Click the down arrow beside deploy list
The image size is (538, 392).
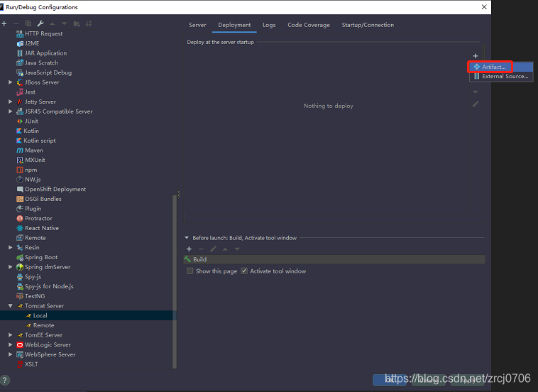pos(476,92)
